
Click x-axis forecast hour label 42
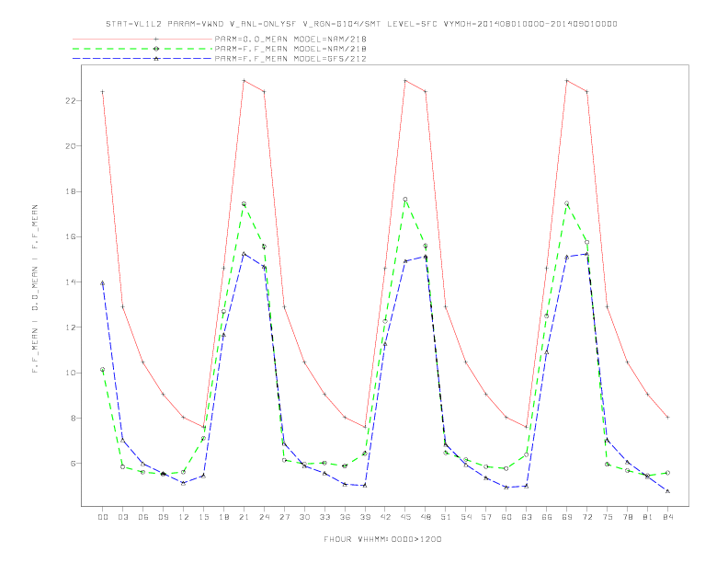(x=385, y=517)
